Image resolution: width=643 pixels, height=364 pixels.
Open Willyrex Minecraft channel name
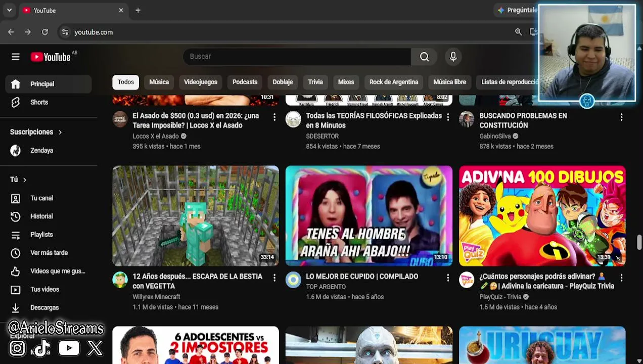156,297
